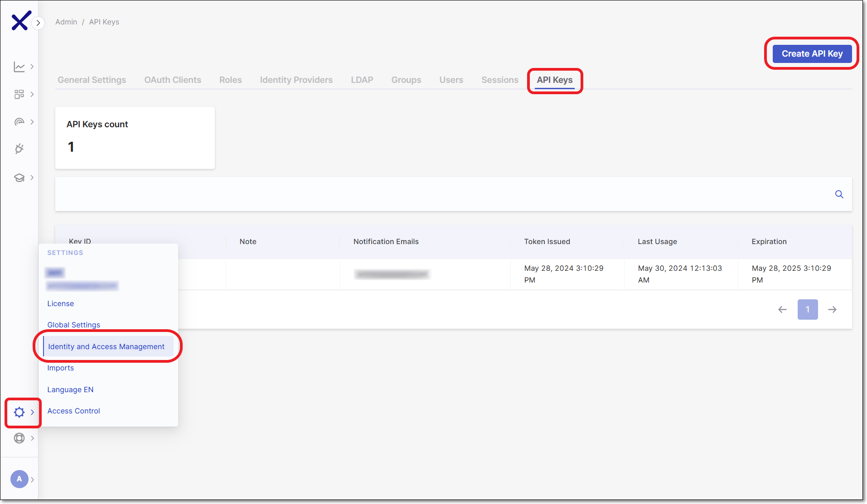The image size is (867, 504).
Task: Open License in settings menu
Action: (61, 303)
